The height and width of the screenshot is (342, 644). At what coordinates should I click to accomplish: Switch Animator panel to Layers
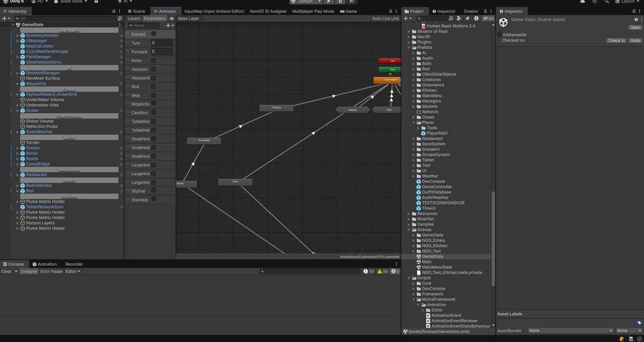coord(134,18)
